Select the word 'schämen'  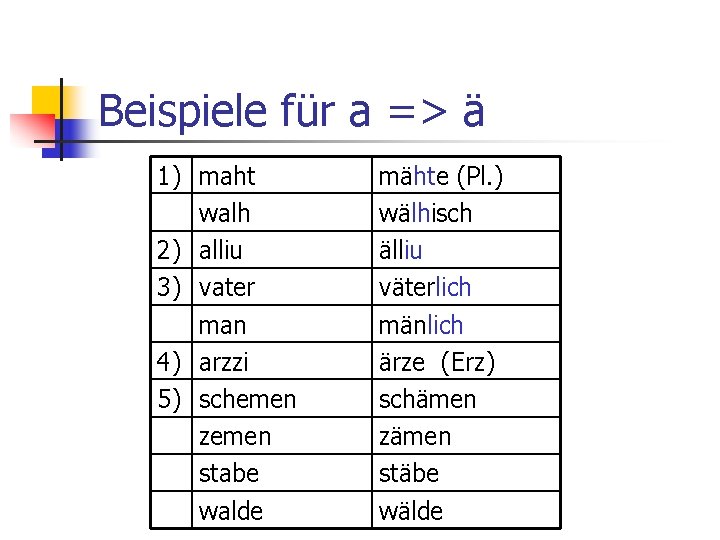pos(427,399)
